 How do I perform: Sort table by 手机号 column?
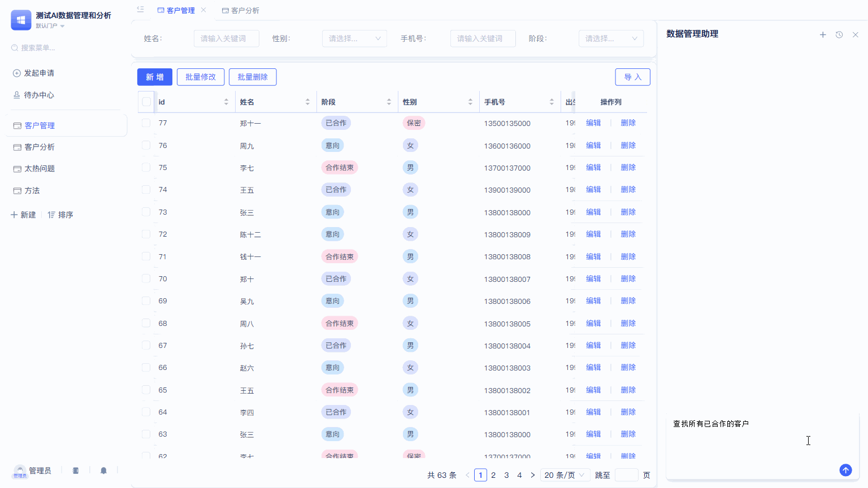pyautogui.click(x=552, y=102)
